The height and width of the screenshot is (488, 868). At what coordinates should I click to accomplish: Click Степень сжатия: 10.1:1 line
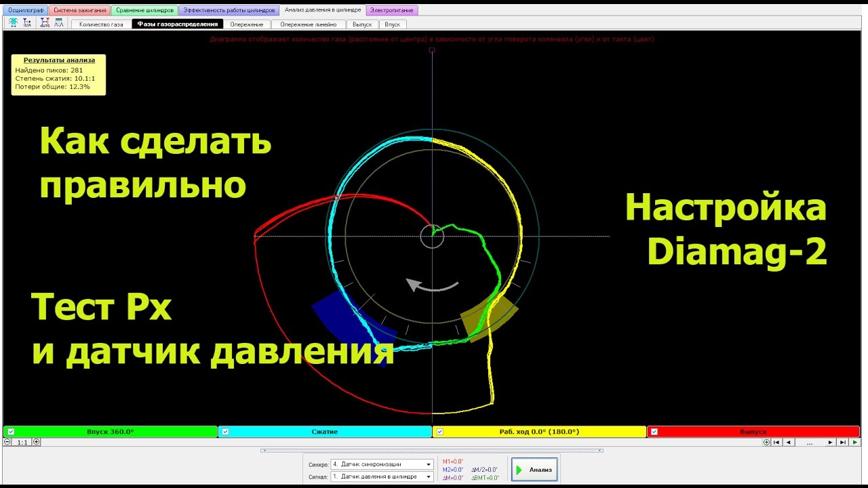point(55,78)
